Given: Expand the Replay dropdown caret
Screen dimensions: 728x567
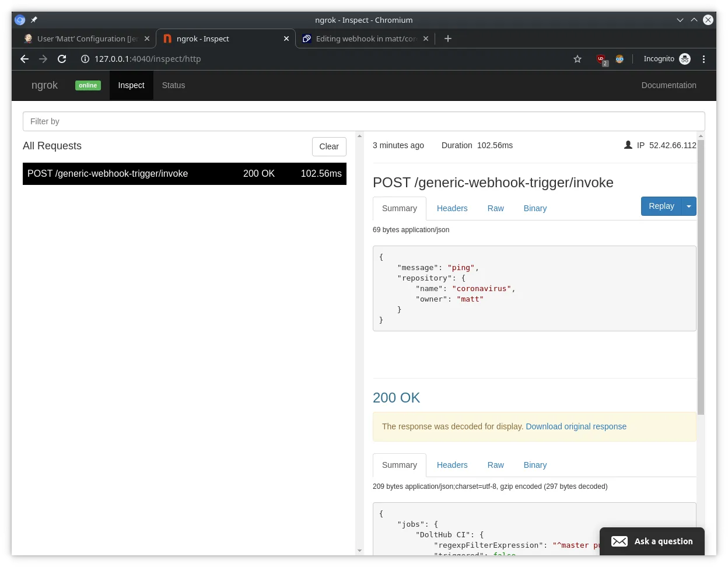Looking at the screenshot, I should pos(689,206).
